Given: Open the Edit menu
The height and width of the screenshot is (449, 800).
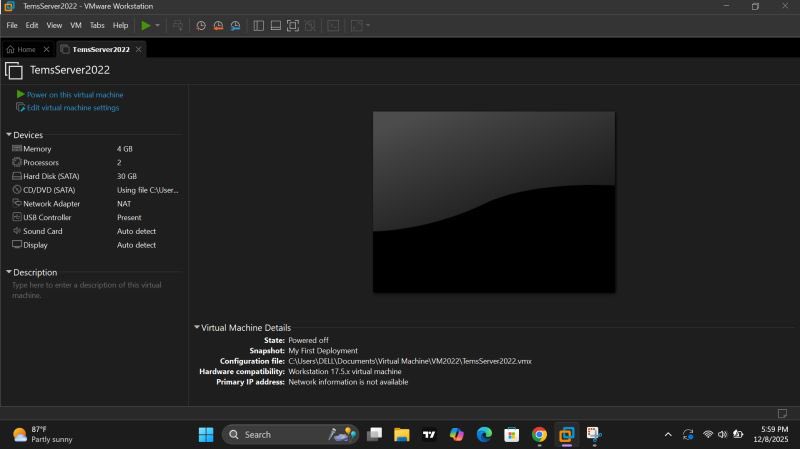Looking at the screenshot, I should pyautogui.click(x=32, y=26).
